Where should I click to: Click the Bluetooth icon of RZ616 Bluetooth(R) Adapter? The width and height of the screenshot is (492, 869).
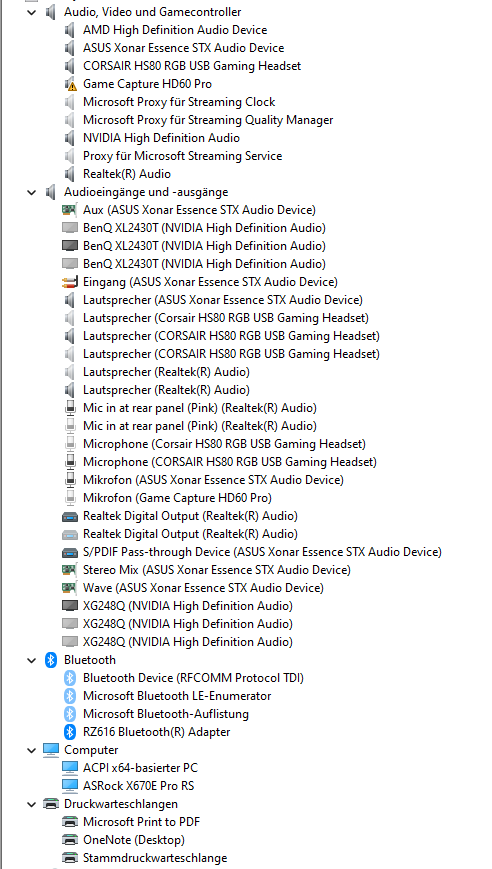[x=70, y=732]
